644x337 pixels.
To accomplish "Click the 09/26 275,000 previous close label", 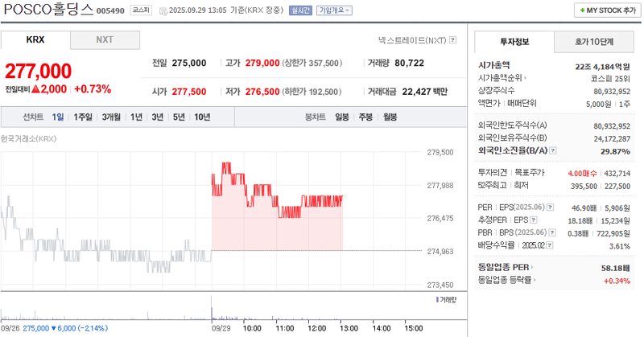I will coord(54,328).
